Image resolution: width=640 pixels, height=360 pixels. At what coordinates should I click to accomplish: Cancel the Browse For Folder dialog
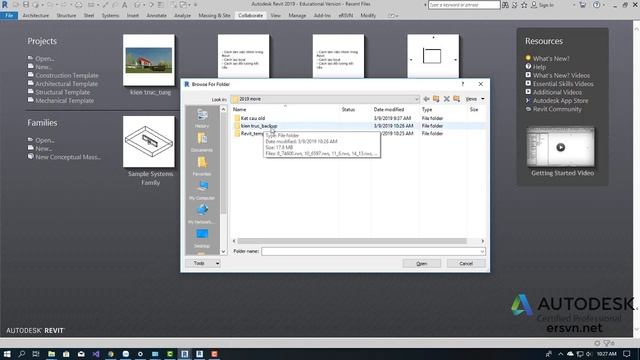pyautogui.click(x=466, y=264)
